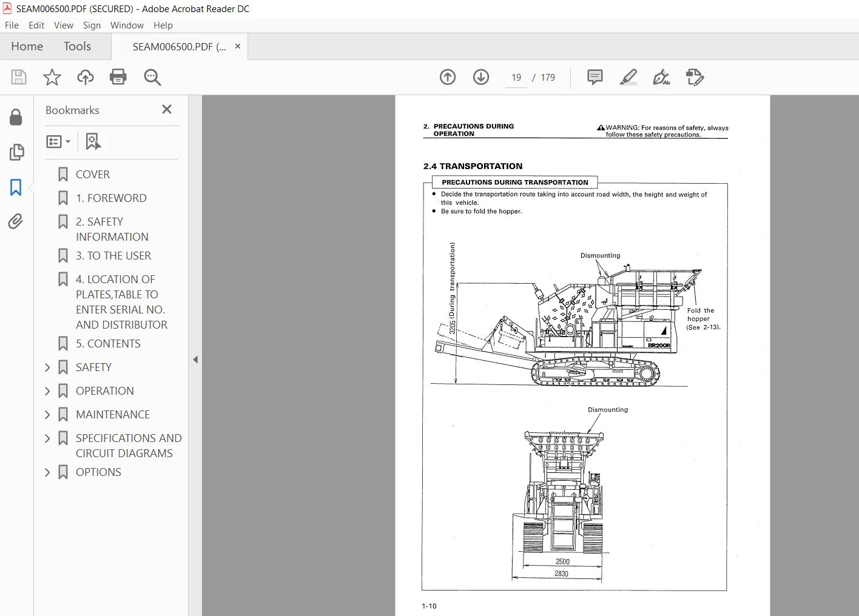859x616 pixels.
Task: Select the SEAM006500.PDF document tab
Action: click(179, 47)
